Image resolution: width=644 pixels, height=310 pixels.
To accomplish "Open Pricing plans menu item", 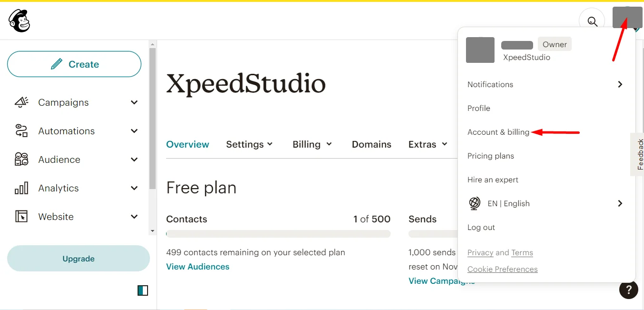I will (490, 156).
